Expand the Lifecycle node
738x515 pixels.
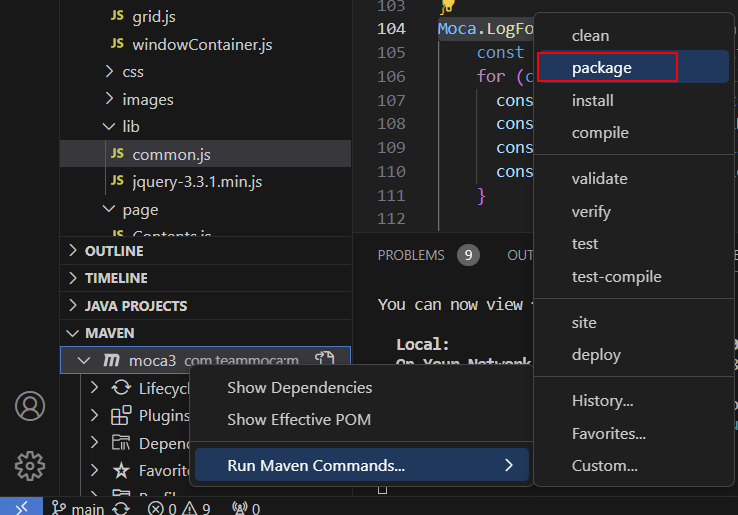(94, 387)
